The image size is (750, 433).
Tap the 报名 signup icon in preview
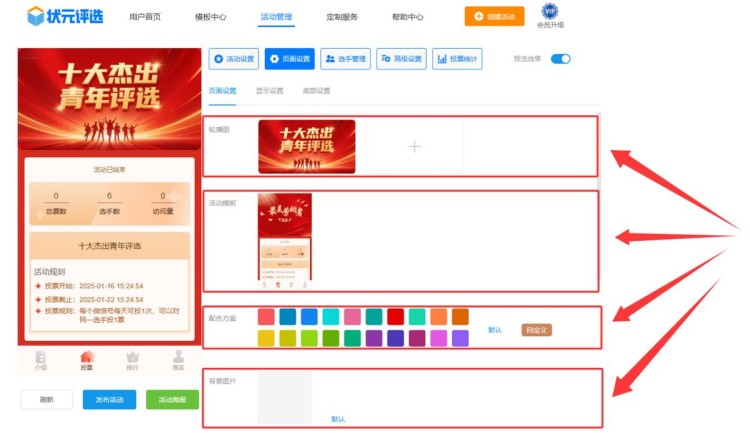click(178, 360)
